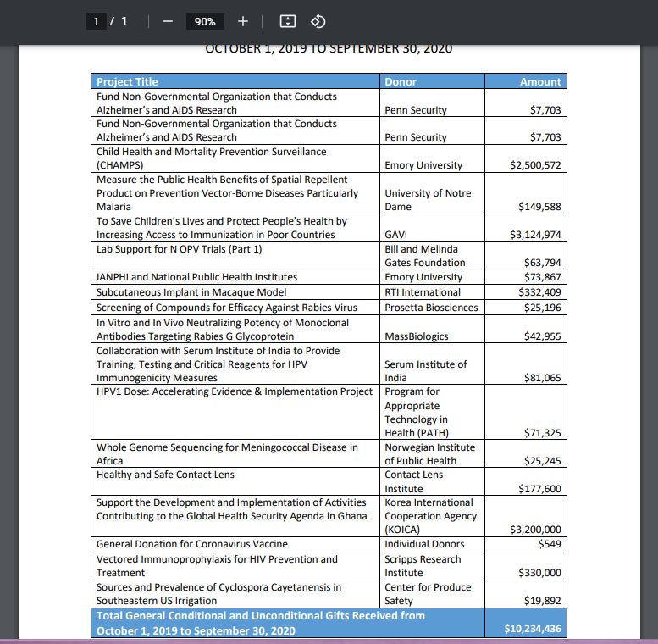
Task: Click General Donation for Coronavirus Vaccine
Action: click(191, 544)
